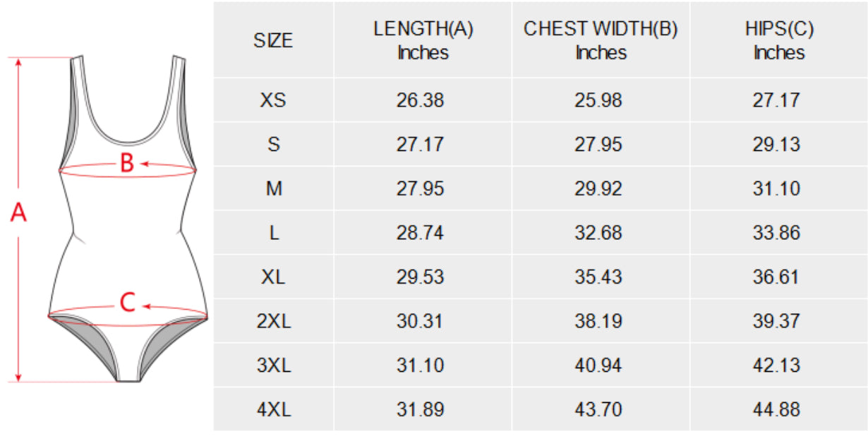This screenshot has height=436, width=868.
Task: Click the LENGTH(A) Inches column header
Action: pos(423,41)
